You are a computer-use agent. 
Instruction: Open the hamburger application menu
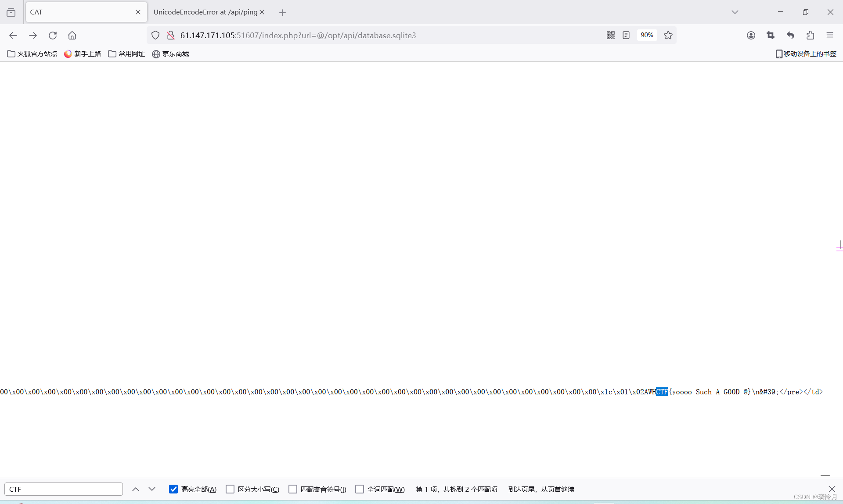tap(829, 35)
